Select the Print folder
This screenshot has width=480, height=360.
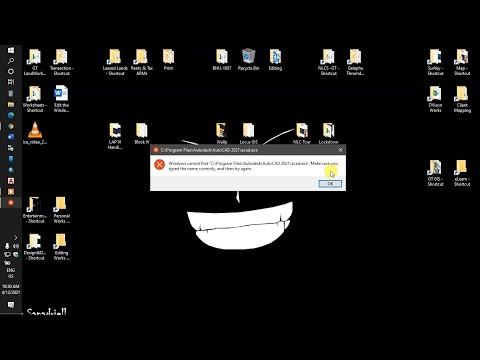168,60
